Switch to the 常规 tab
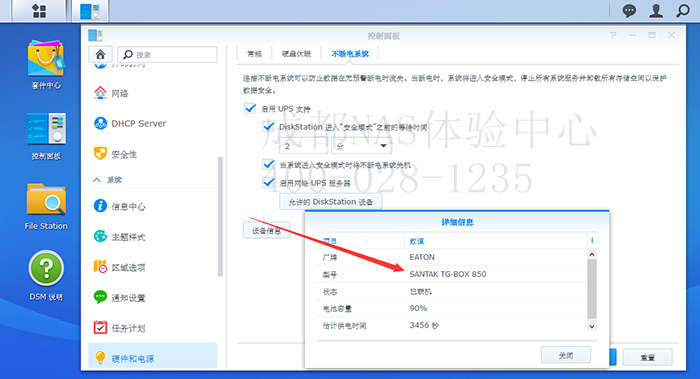The image size is (700, 379). pos(254,54)
